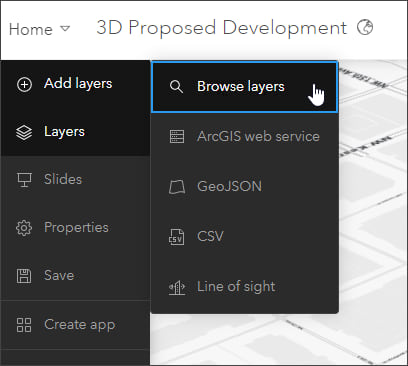
Task: Click the 3D Proposed Development title
Action: tap(222, 28)
